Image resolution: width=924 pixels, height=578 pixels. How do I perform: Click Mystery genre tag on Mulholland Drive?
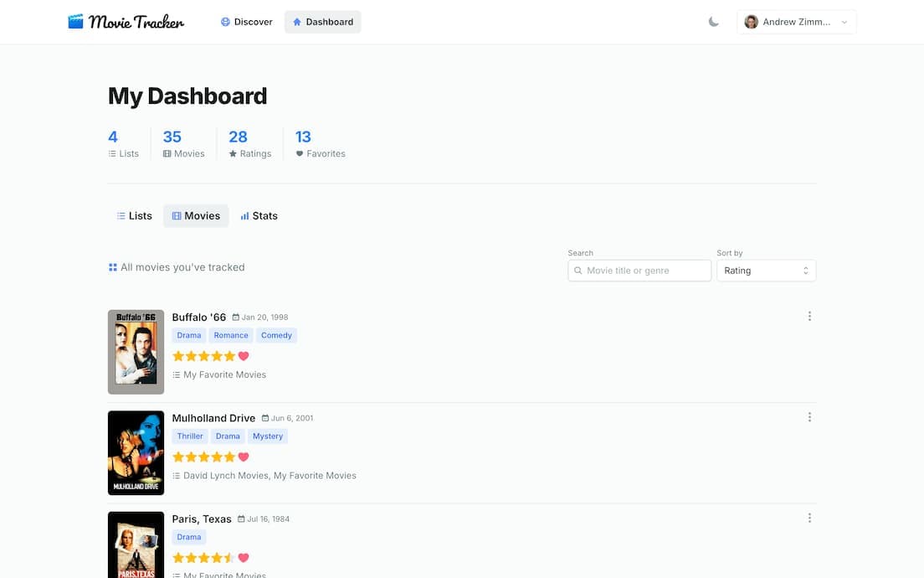pyautogui.click(x=268, y=436)
